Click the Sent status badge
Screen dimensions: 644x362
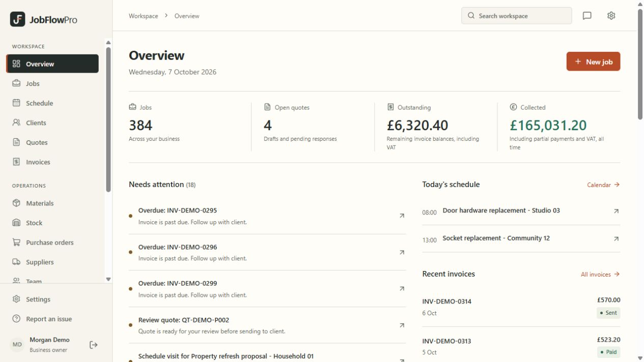pos(608,313)
